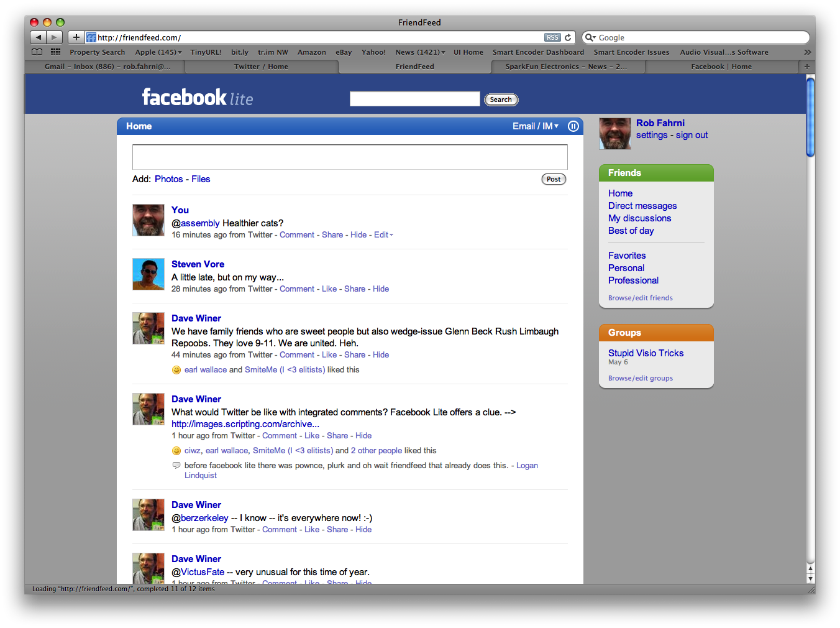Screen dimensions: 840x628
Task: Open the Professional friend list
Action: point(633,280)
